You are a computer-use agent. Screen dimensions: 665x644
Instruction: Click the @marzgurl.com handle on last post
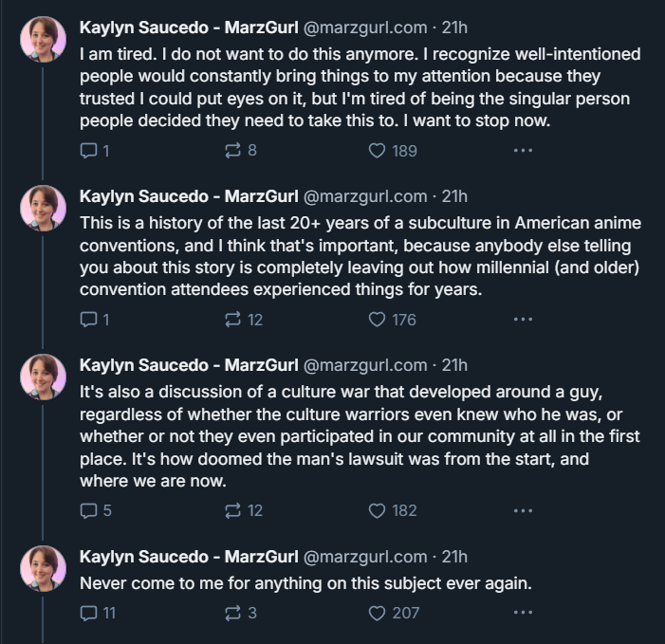pyautogui.click(x=364, y=557)
